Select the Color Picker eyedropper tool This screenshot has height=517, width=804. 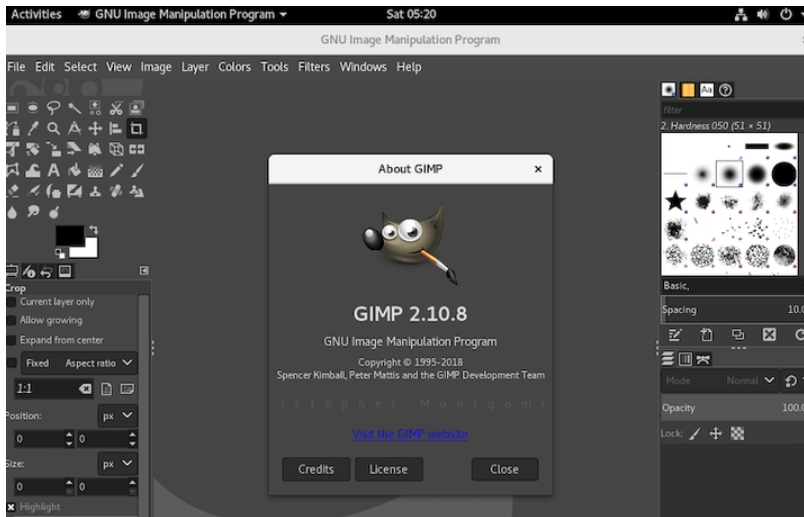[33, 128]
